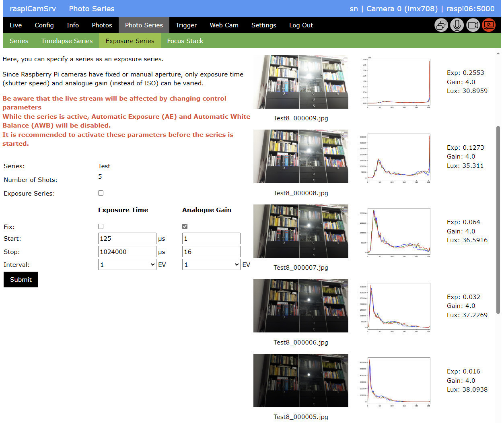Switch to the Focus Stack tab
504x423 pixels.
[x=185, y=41]
